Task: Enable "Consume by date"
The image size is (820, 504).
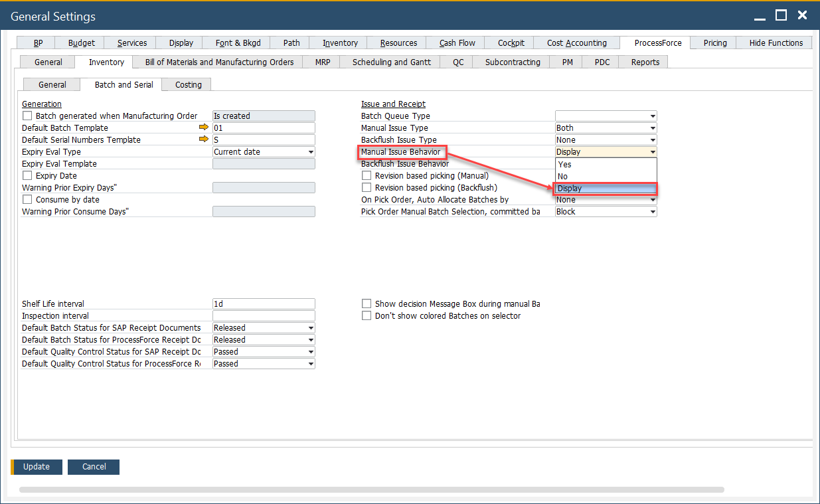Action: point(27,199)
